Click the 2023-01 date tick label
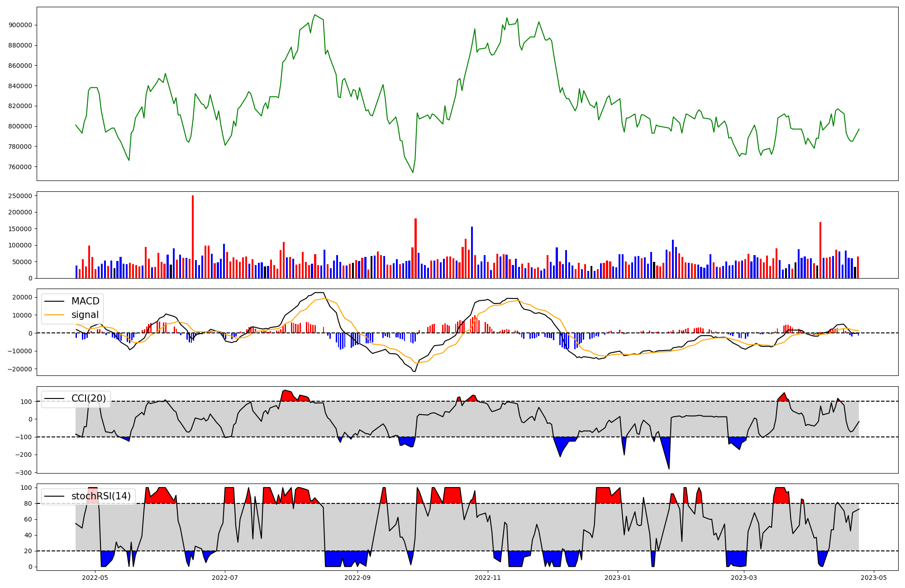The width and height of the screenshot is (905, 588). point(618,578)
